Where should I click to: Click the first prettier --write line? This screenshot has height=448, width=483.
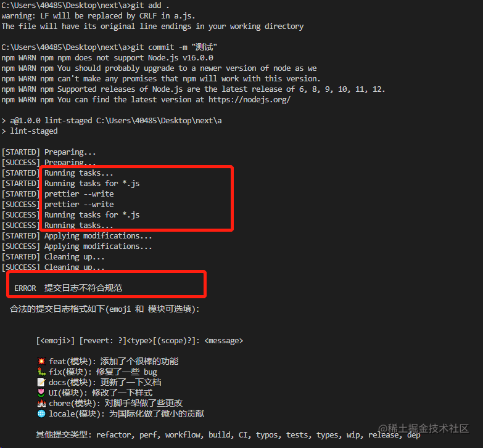pos(79,193)
